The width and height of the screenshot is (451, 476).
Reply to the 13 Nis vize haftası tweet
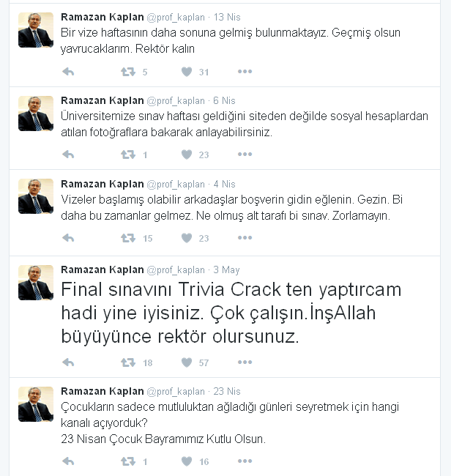tap(68, 72)
